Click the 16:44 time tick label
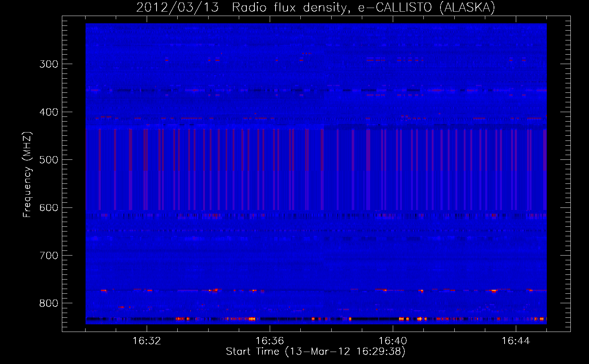The image size is (589, 364). pyautogui.click(x=516, y=341)
